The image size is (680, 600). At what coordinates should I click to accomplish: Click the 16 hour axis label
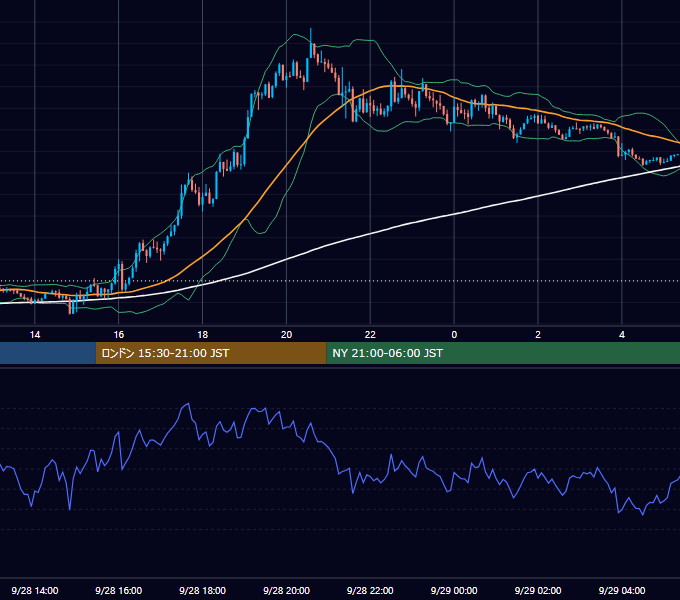pos(118,335)
